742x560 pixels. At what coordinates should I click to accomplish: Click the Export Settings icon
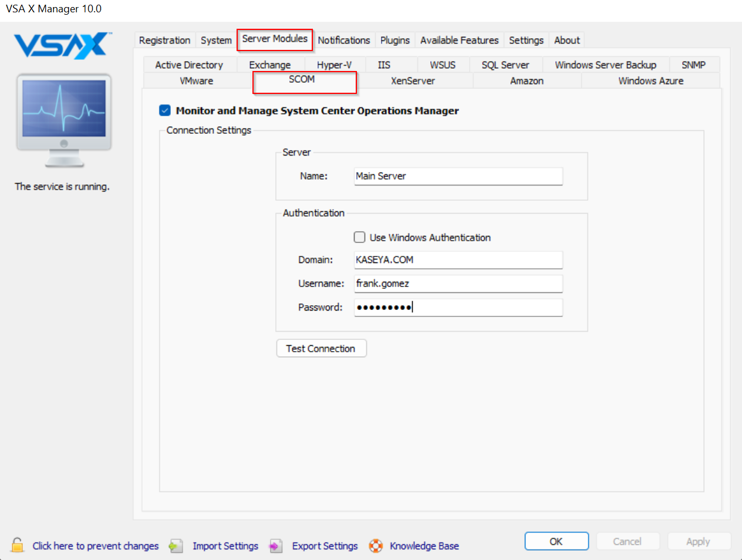(276, 546)
